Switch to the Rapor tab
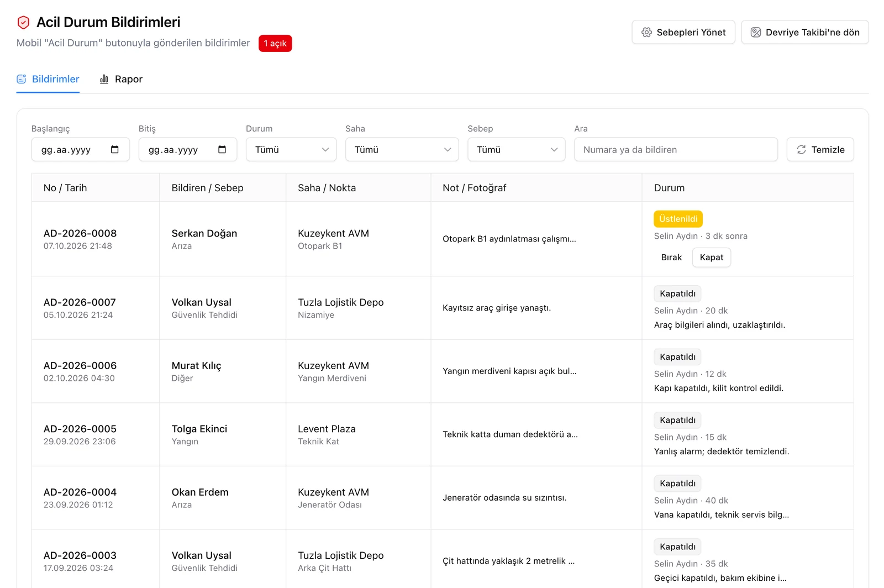 tap(121, 79)
